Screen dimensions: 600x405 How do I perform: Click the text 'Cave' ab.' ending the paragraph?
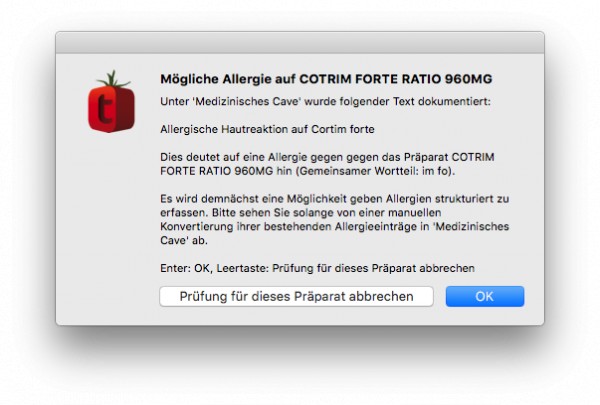[184, 240]
